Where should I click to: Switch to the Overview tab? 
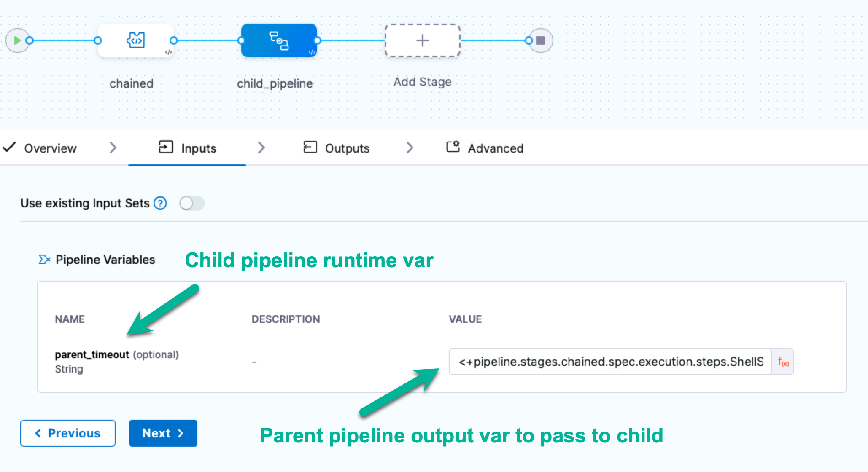[50, 148]
